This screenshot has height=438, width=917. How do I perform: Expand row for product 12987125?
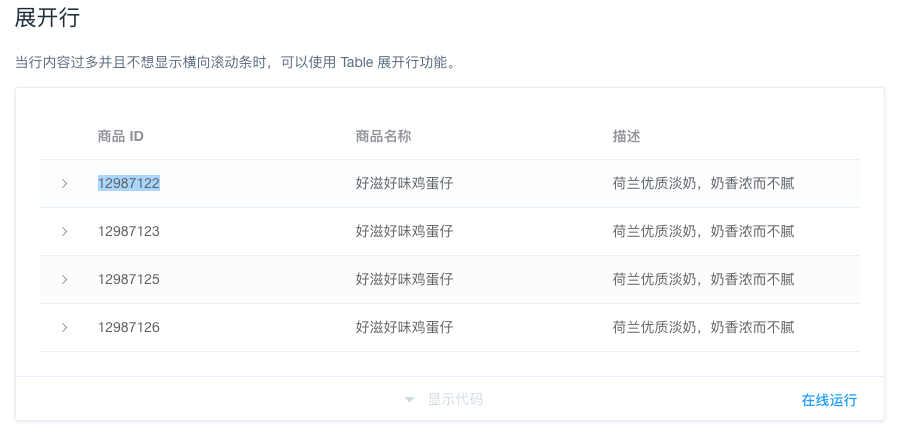point(64,280)
